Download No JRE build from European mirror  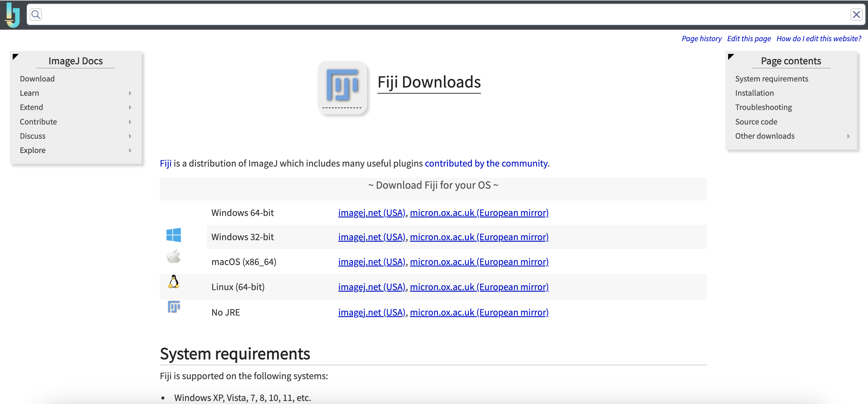[479, 312]
